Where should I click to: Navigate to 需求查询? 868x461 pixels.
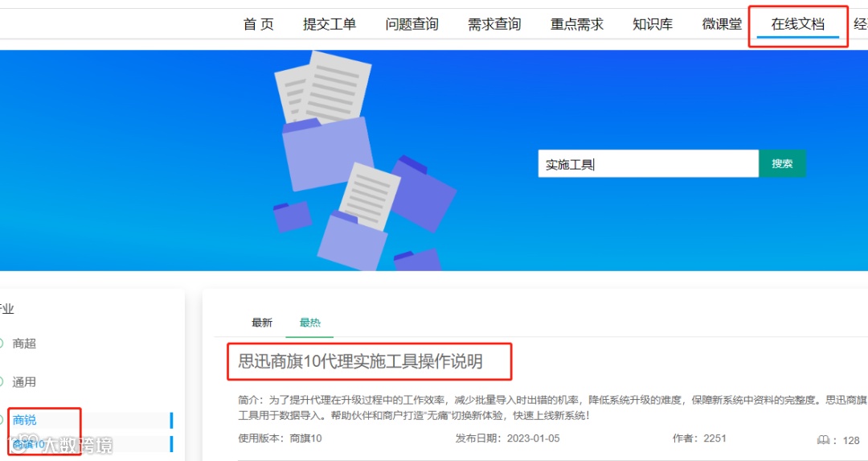click(x=494, y=24)
